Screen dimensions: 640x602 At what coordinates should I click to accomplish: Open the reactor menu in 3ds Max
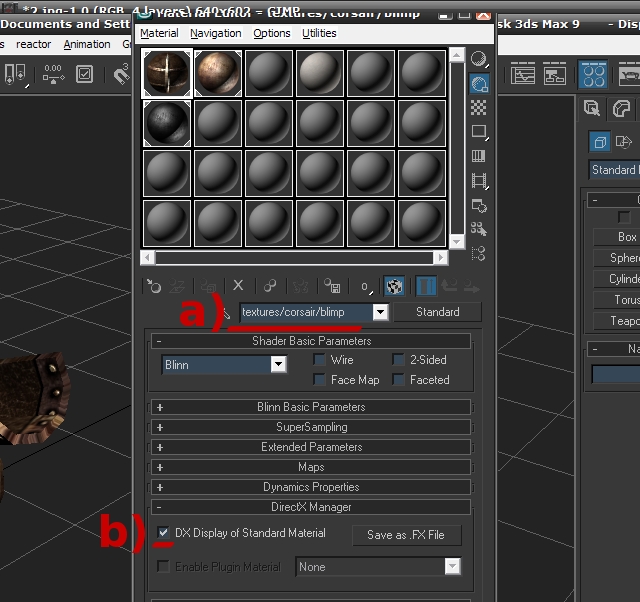pos(33,44)
